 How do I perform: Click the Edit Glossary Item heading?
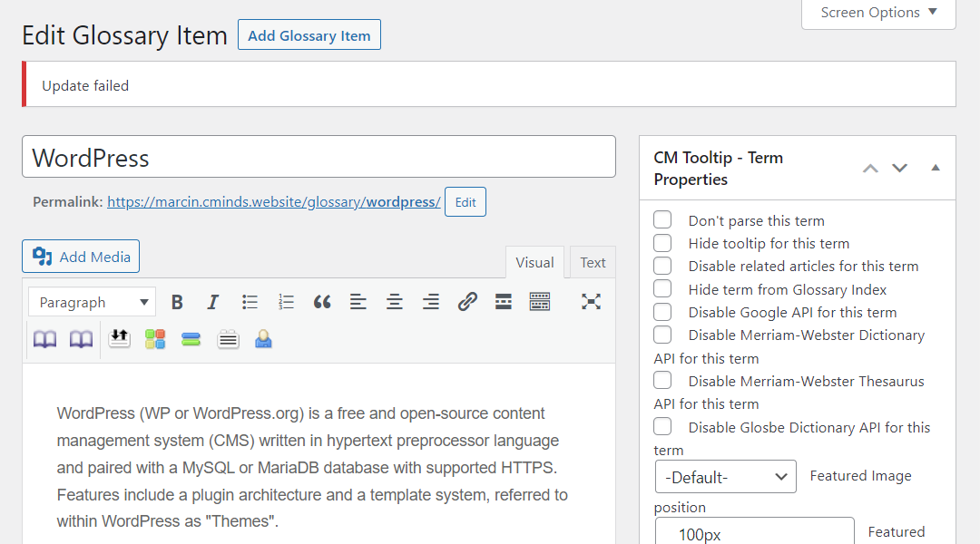pos(125,35)
